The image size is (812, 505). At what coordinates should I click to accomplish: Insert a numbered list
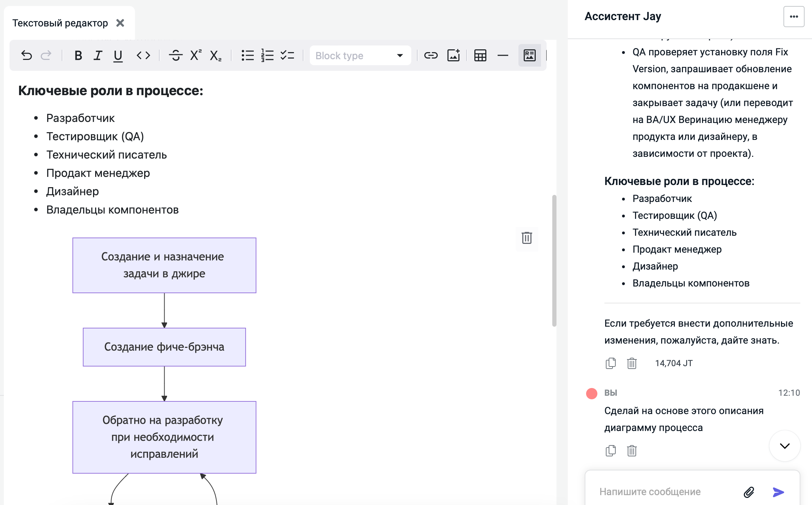click(x=267, y=56)
